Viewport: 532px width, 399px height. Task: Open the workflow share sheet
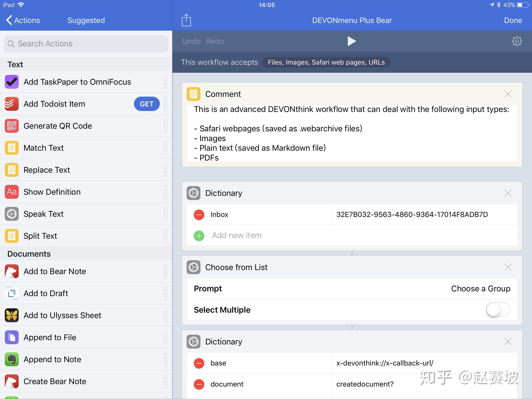click(186, 20)
